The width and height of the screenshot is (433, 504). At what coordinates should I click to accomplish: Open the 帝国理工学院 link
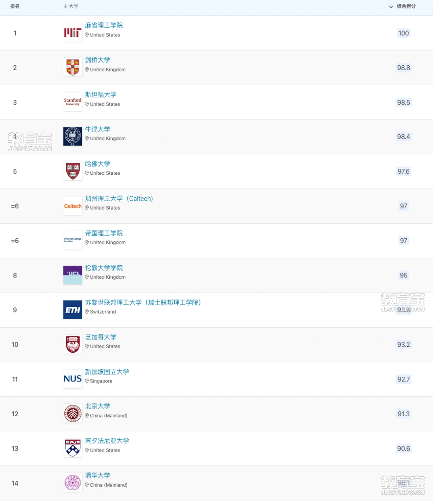click(104, 233)
